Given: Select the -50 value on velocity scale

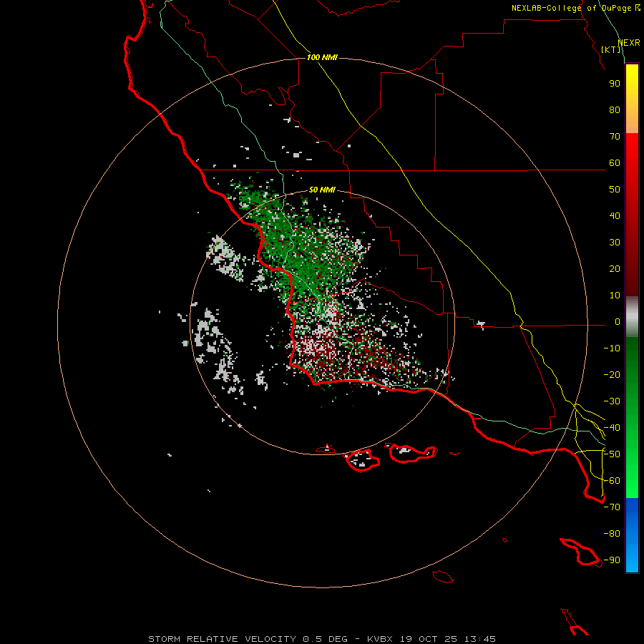Looking at the screenshot, I should (x=612, y=454).
